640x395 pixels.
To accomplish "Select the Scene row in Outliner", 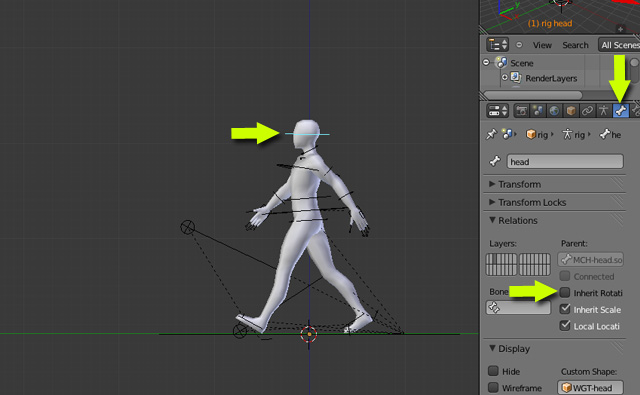I will [521, 63].
